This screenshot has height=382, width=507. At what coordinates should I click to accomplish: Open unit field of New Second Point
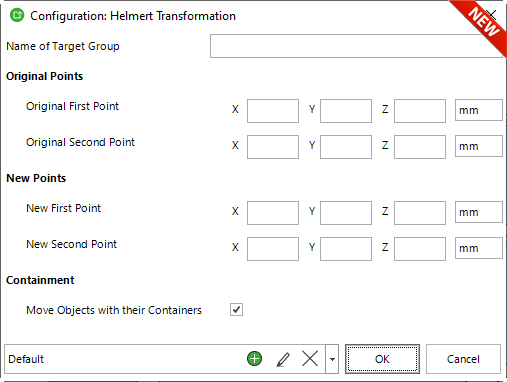[x=479, y=248]
